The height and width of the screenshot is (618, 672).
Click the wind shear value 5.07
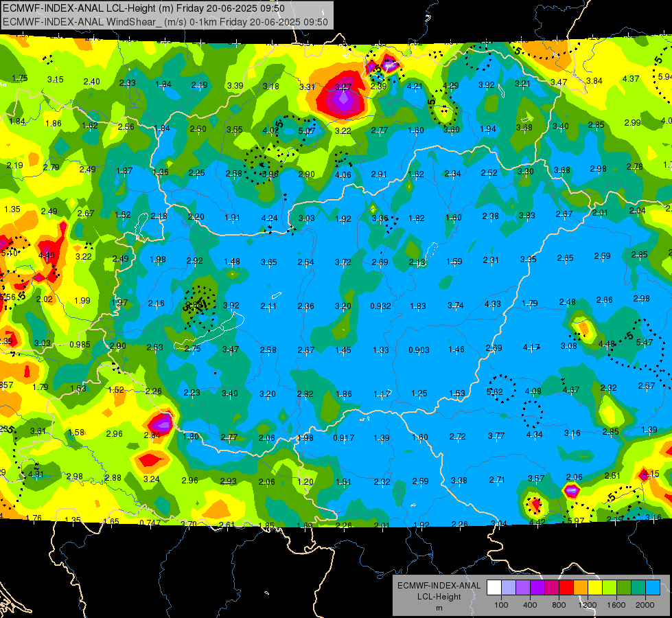click(307, 130)
